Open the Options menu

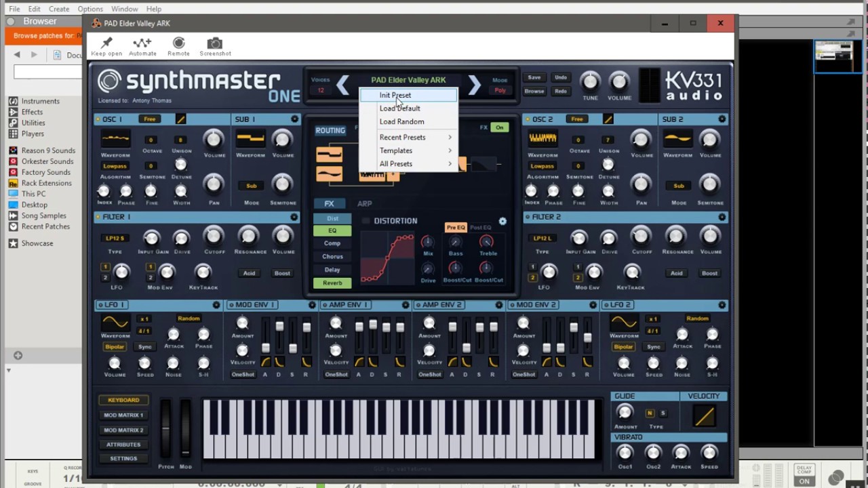[x=90, y=9]
